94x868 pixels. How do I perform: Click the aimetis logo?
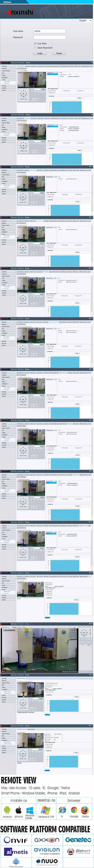tap(16, 852)
